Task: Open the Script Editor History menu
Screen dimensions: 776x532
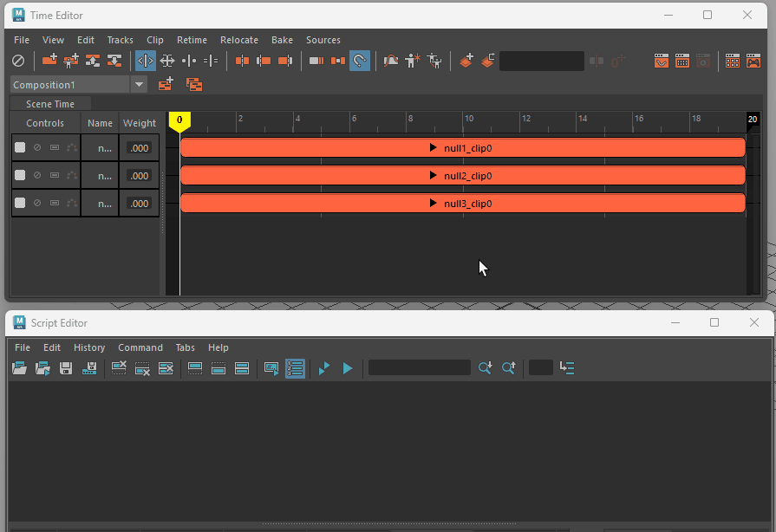Action: (x=89, y=347)
